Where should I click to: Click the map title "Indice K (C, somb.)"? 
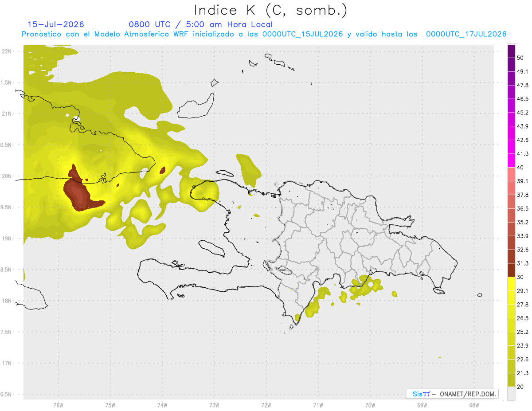(x=270, y=10)
